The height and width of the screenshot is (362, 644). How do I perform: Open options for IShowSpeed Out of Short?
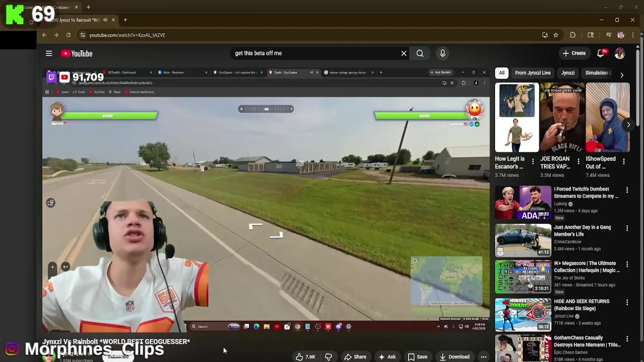click(x=624, y=162)
